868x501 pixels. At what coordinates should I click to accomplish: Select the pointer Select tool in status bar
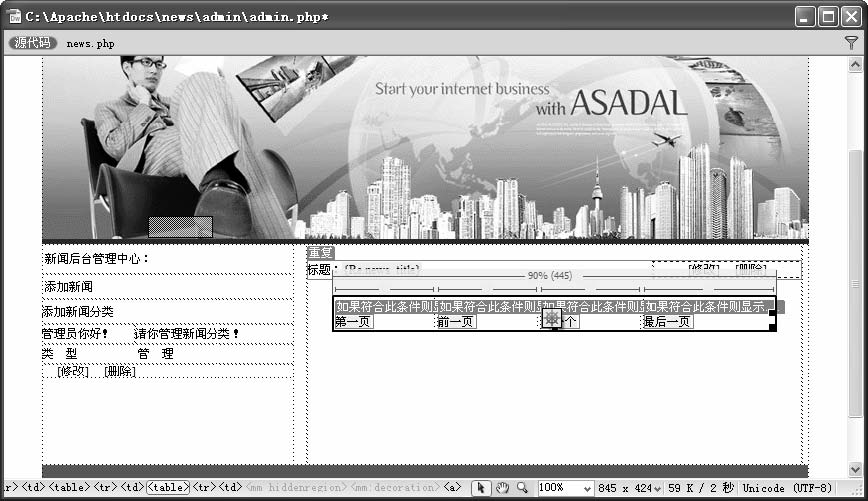pos(480,488)
